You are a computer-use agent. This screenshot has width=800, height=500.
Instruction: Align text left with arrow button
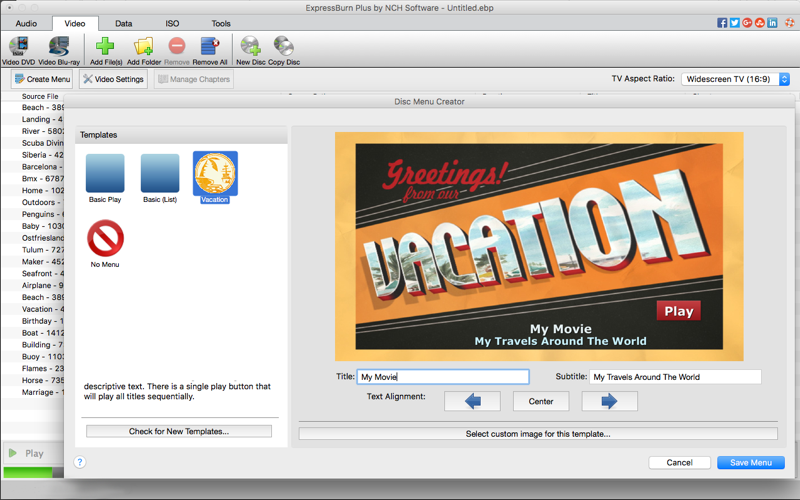pos(472,401)
